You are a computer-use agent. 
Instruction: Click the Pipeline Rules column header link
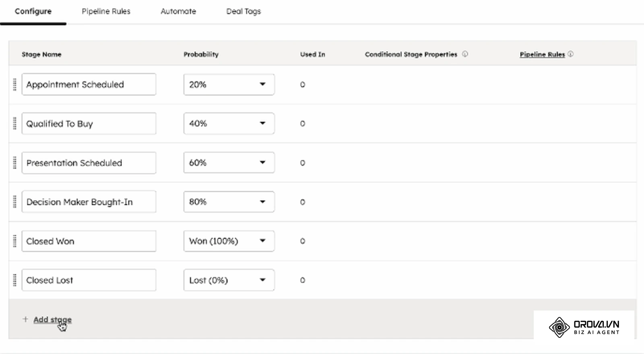click(542, 54)
